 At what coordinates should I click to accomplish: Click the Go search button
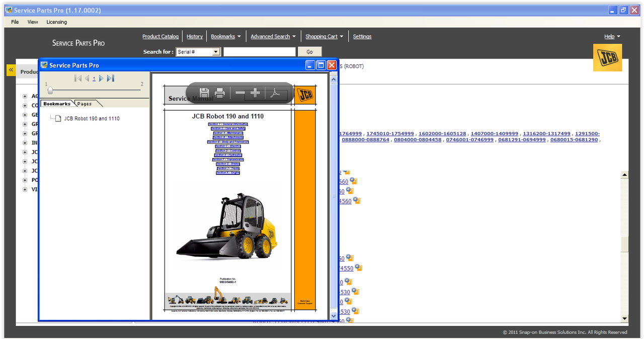[x=309, y=52]
